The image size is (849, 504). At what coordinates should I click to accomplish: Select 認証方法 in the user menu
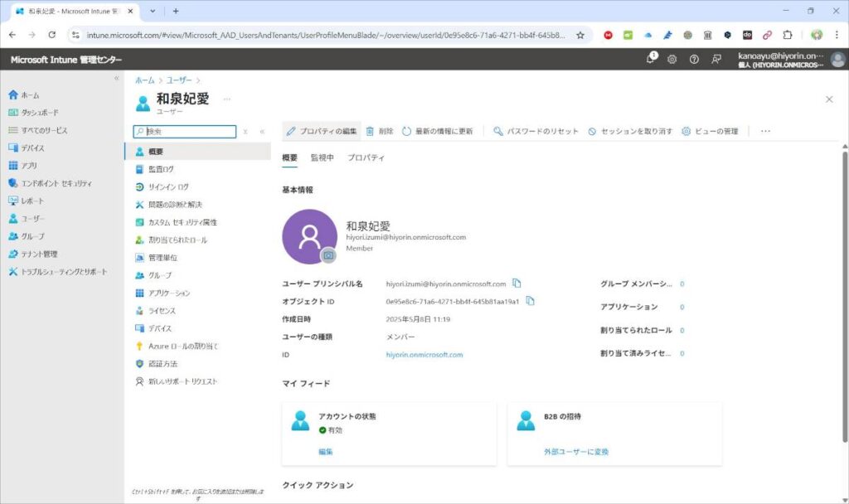point(197,364)
